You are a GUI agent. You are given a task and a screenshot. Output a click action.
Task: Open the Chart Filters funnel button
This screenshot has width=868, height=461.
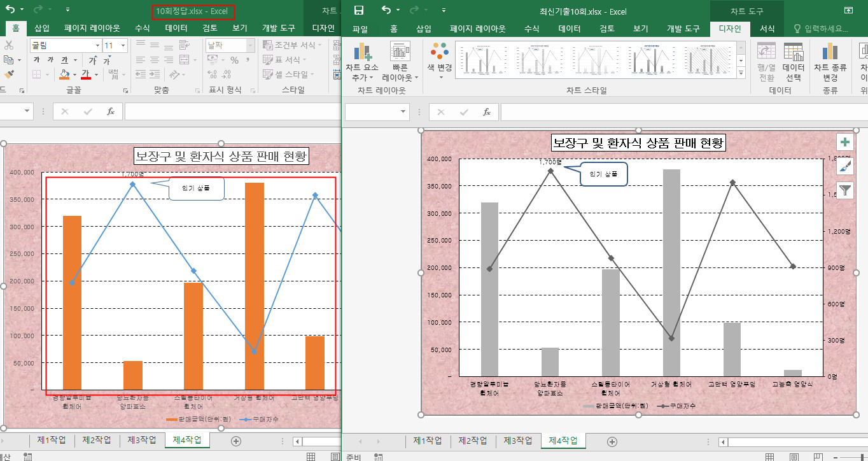[x=845, y=190]
